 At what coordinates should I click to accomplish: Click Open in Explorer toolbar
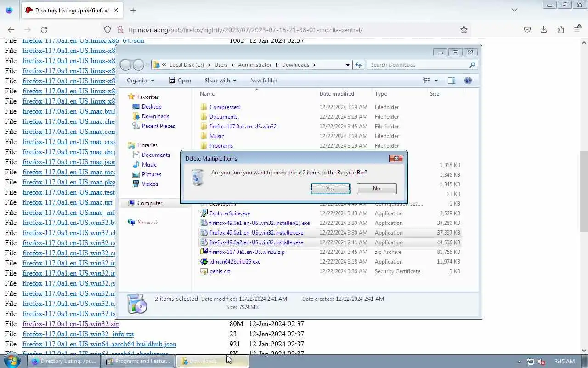click(180, 80)
